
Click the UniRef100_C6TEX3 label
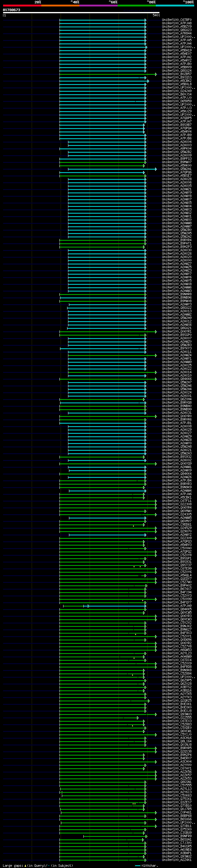click(x=177, y=721)
